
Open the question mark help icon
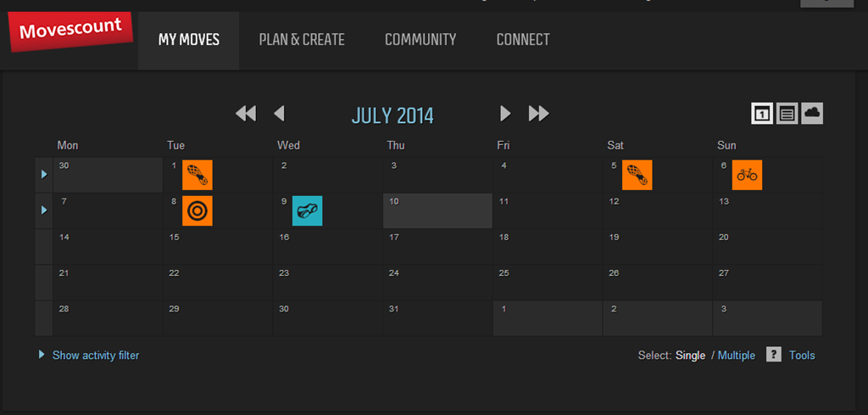coord(774,355)
